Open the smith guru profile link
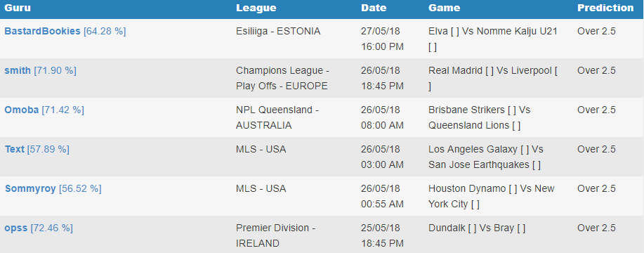The image size is (644, 253). (x=18, y=71)
